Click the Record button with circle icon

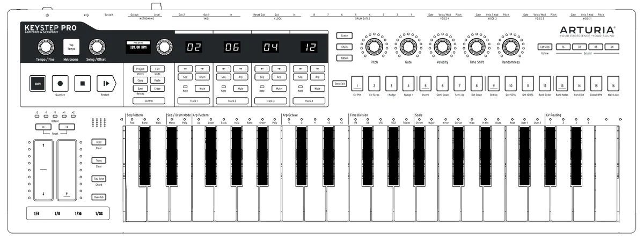pos(60,83)
